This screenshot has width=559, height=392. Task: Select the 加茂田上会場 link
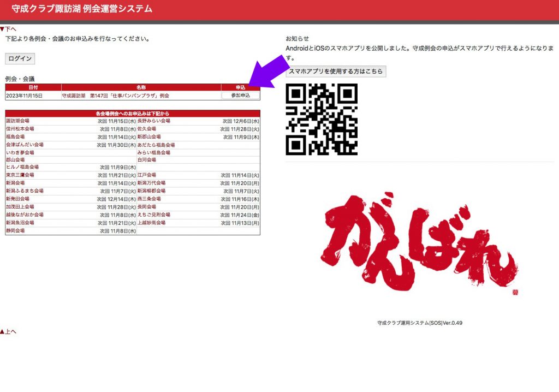[x=20, y=207]
